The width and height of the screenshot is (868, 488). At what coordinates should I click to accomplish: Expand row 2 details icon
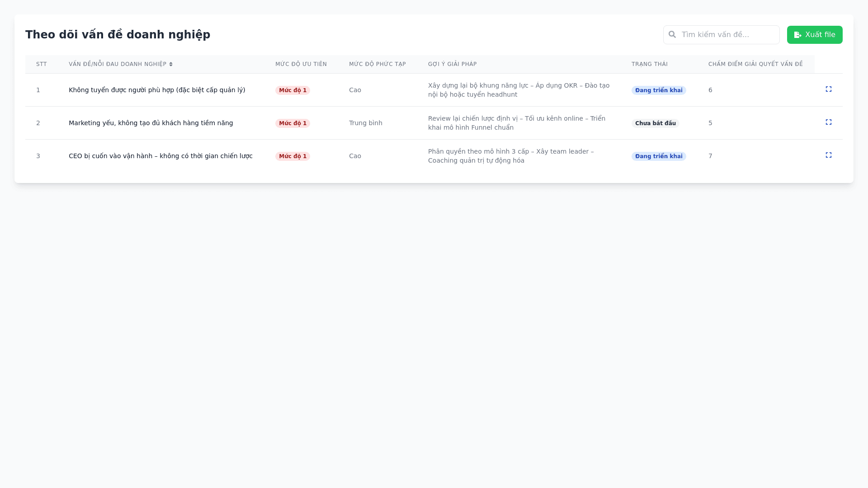point(828,122)
